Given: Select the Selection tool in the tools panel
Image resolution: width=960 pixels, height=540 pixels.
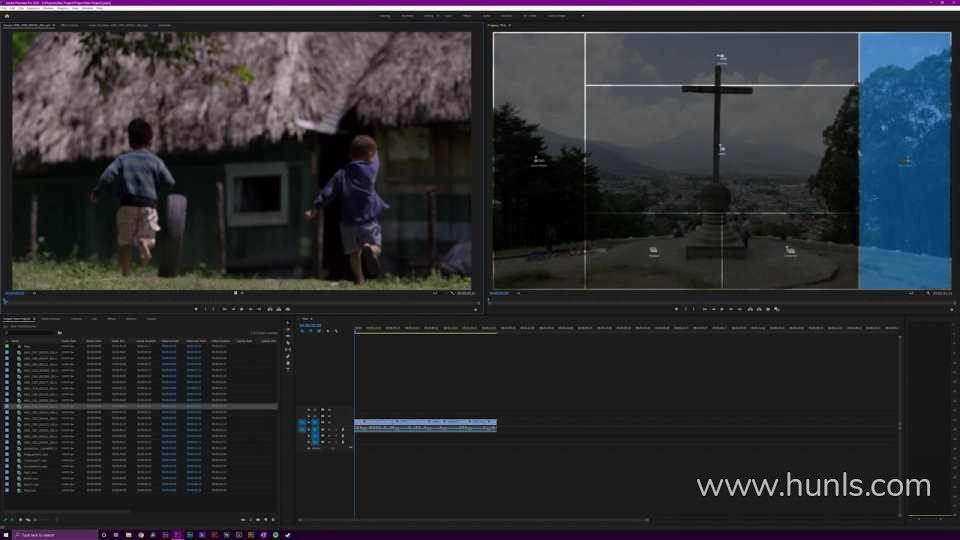Looking at the screenshot, I should pyautogui.click(x=288, y=323).
